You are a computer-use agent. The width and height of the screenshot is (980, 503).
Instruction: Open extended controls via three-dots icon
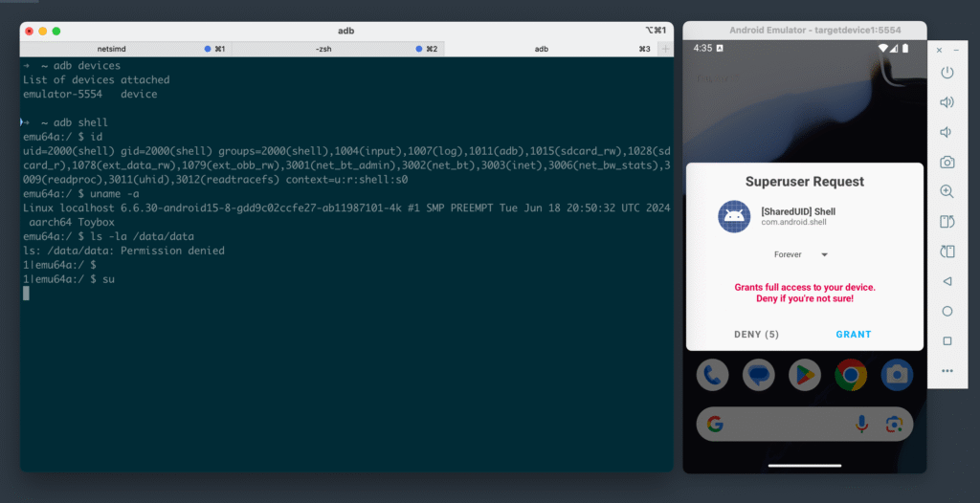click(x=947, y=370)
